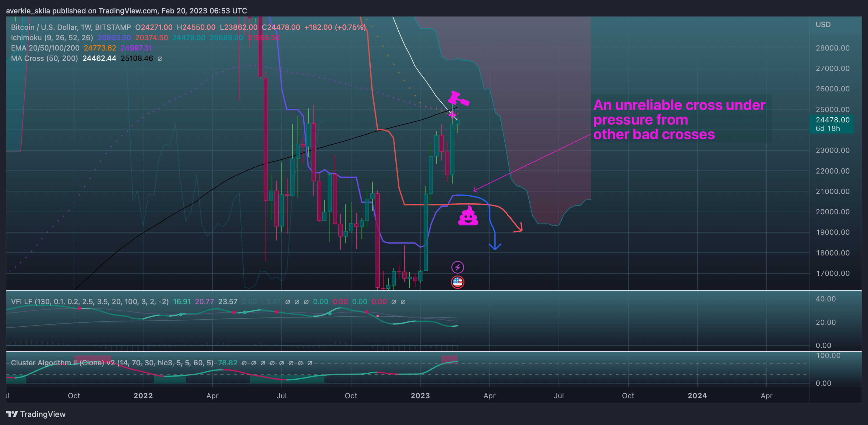Select the EMA 20/50/100/200 indicator legend
868x425 pixels.
45,48
